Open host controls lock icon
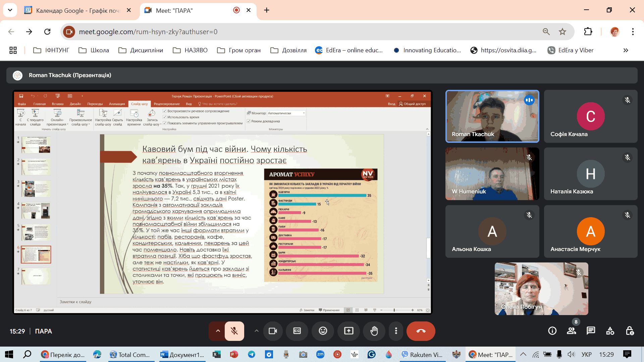This screenshot has height=362, width=644. 630,331
